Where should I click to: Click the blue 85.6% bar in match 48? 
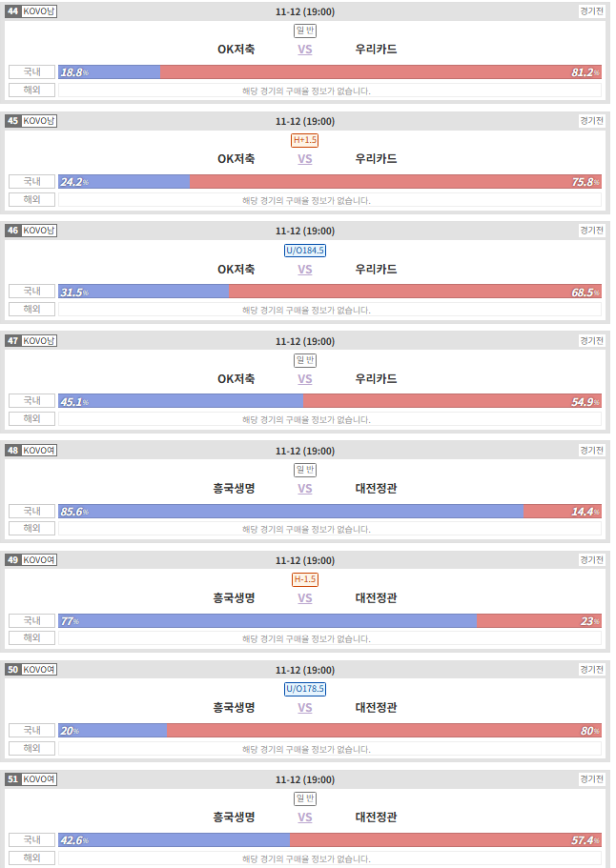tap(291, 511)
